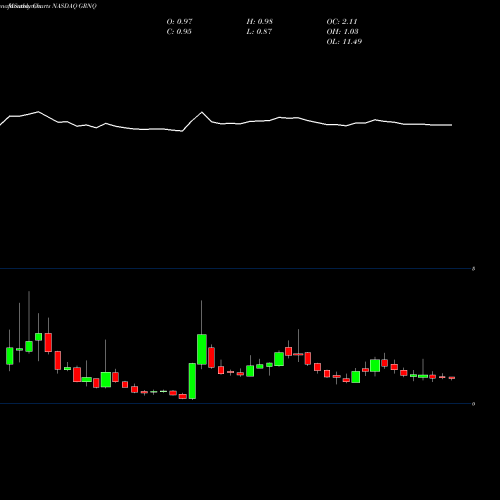Click the 'NASDAQ GRNQ' chart title text

point(73,6)
